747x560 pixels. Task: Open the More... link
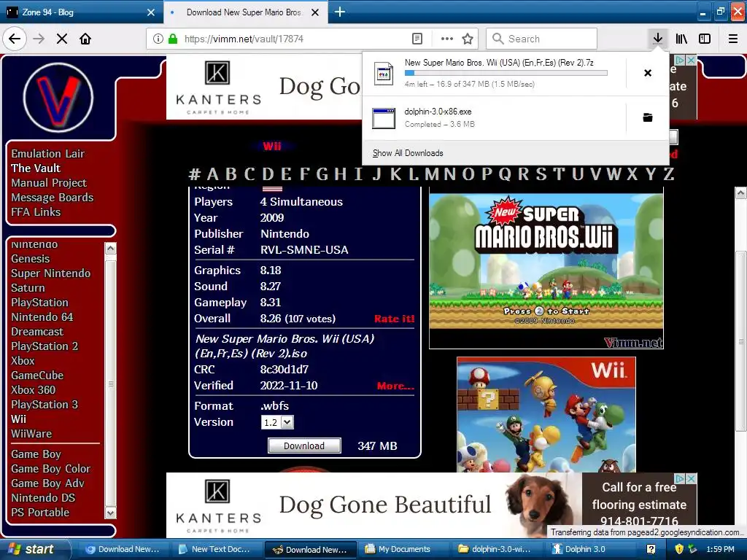tap(395, 386)
